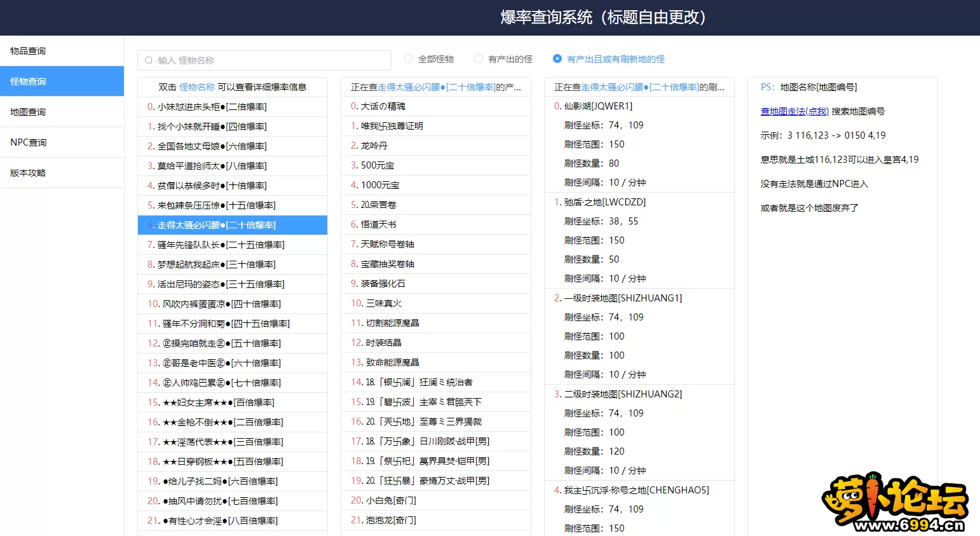Click drop item 时装结晶
The image size is (980, 536).
coord(436,343)
